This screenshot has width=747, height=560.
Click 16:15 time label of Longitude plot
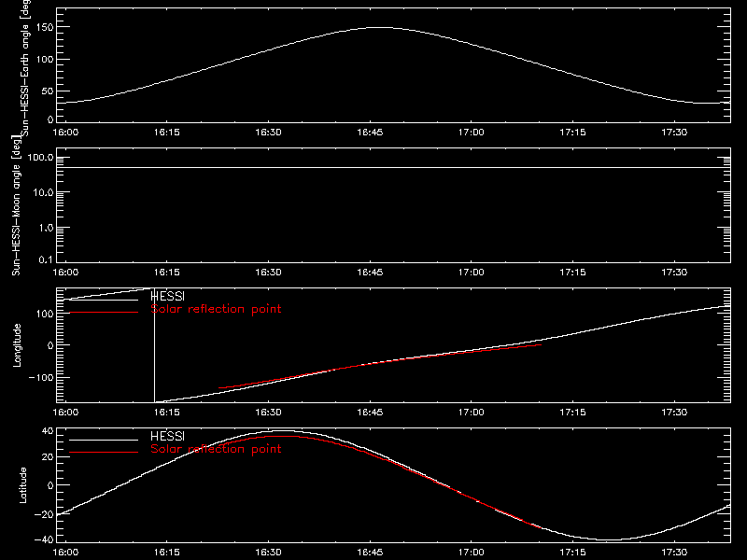pyautogui.click(x=167, y=413)
